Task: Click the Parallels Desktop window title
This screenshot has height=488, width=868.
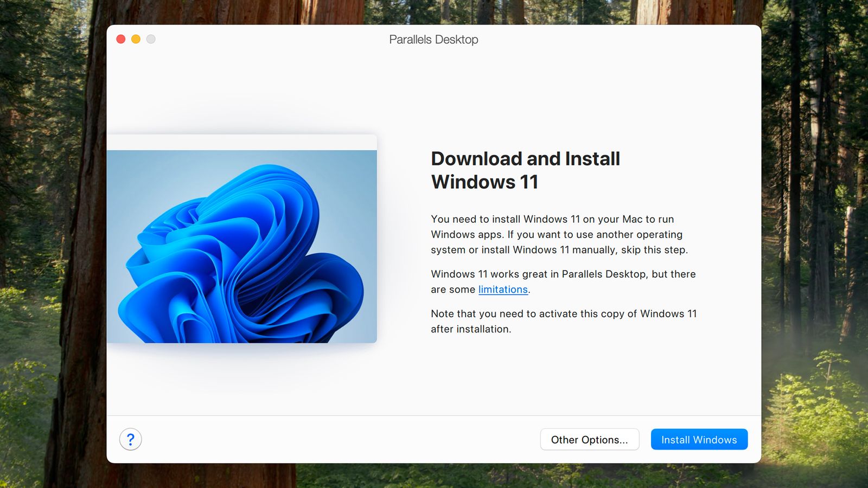Action: coord(433,40)
